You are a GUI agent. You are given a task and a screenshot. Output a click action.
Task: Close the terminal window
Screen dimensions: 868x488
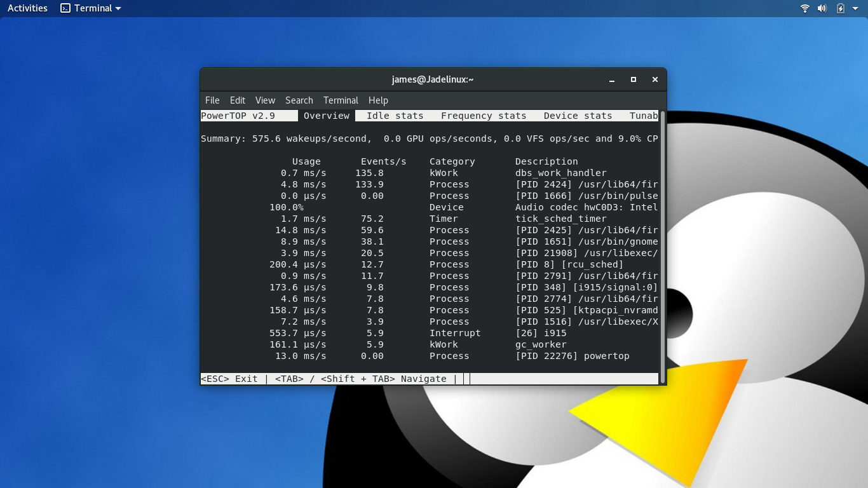pyautogui.click(x=655, y=79)
